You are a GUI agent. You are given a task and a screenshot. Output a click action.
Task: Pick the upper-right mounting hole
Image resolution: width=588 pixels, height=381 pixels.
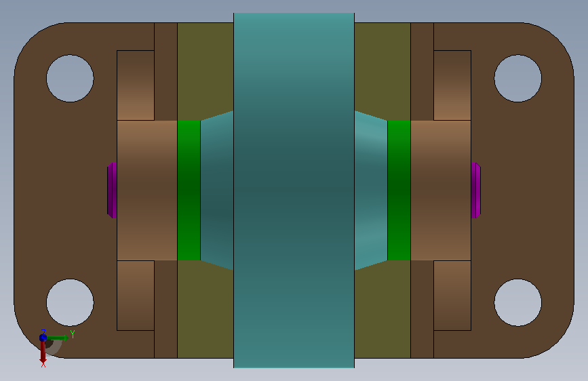pos(518,79)
